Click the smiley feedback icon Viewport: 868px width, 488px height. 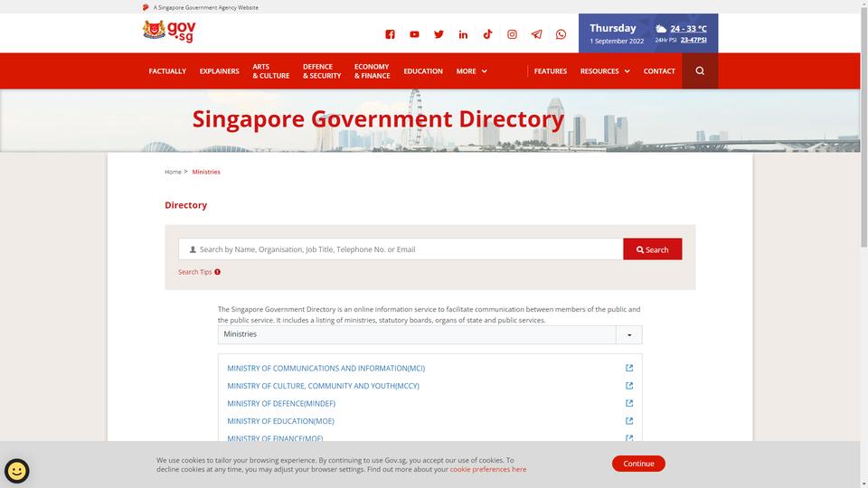tap(16, 471)
